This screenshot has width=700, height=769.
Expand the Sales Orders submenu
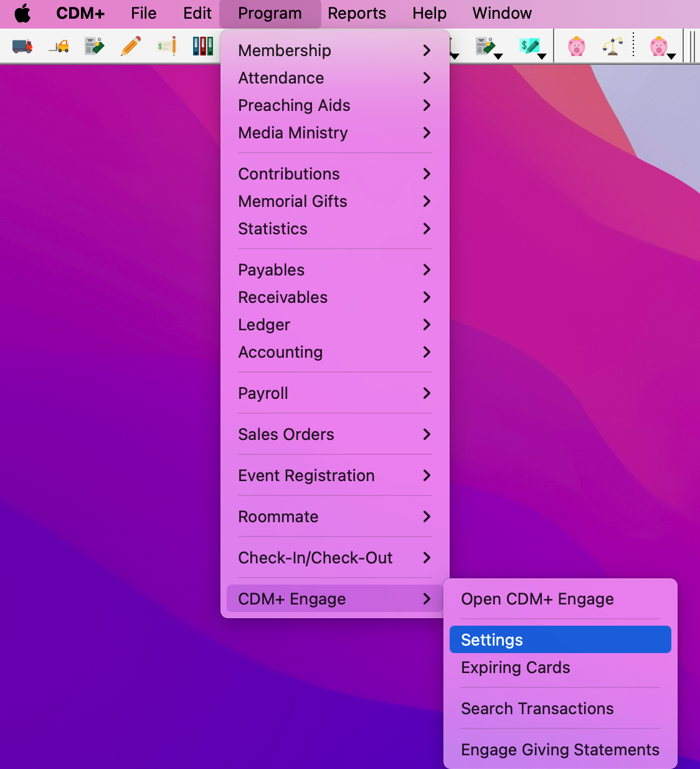point(335,434)
